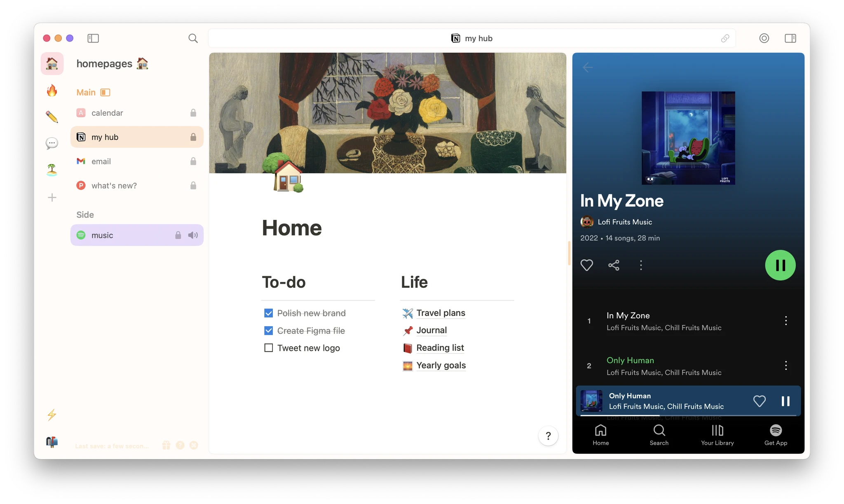Check the Tweet new logo checkbox
Screen dimensions: 844x504
pos(269,348)
